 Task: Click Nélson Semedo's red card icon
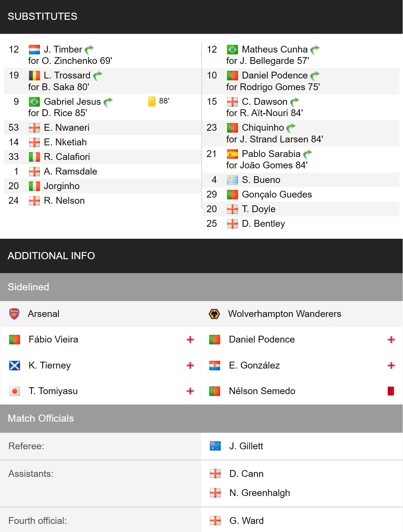pos(391,391)
